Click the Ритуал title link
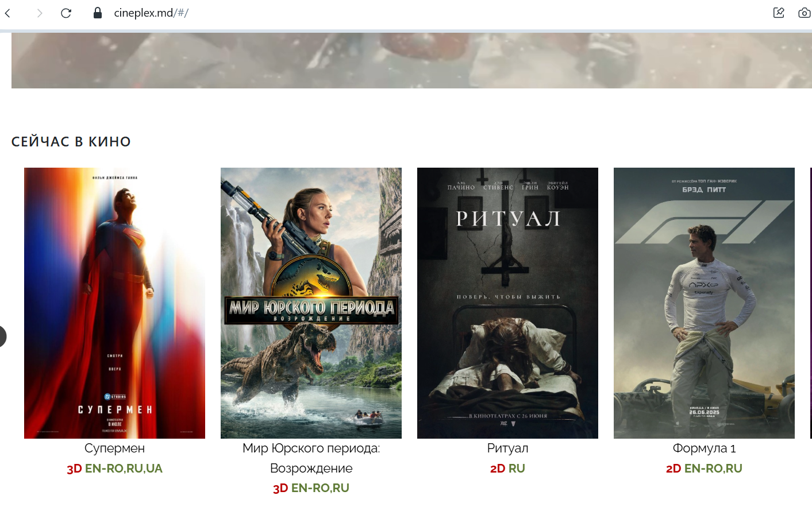This screenshot has height=507, width=812. [x=507, y=448]
